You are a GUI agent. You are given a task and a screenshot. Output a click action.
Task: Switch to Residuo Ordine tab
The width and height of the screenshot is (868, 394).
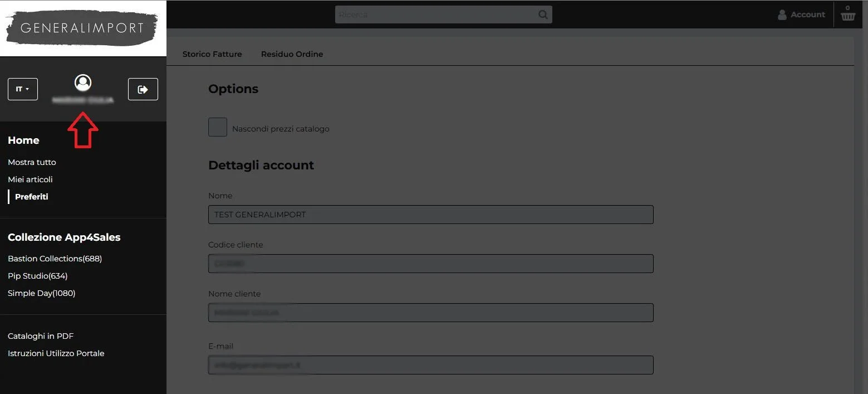(x=292, y=54)
